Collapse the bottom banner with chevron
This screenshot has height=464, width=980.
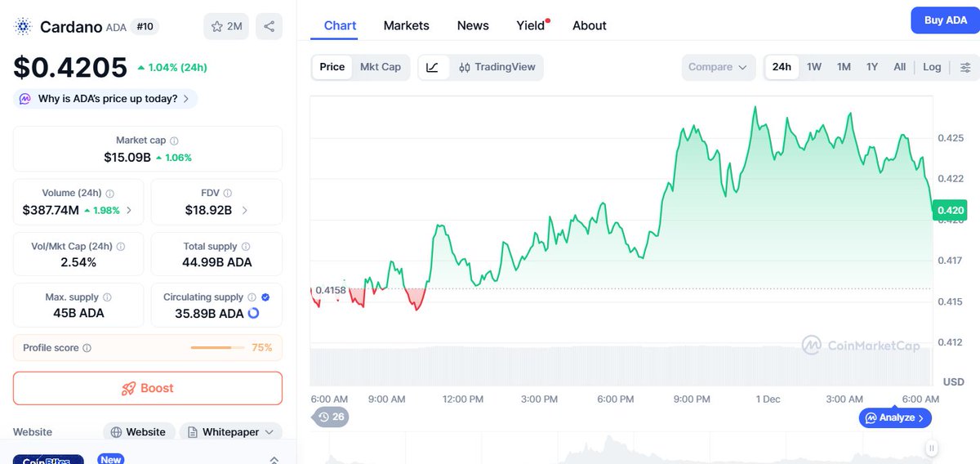pyautogui.click(x=274, y=460)
